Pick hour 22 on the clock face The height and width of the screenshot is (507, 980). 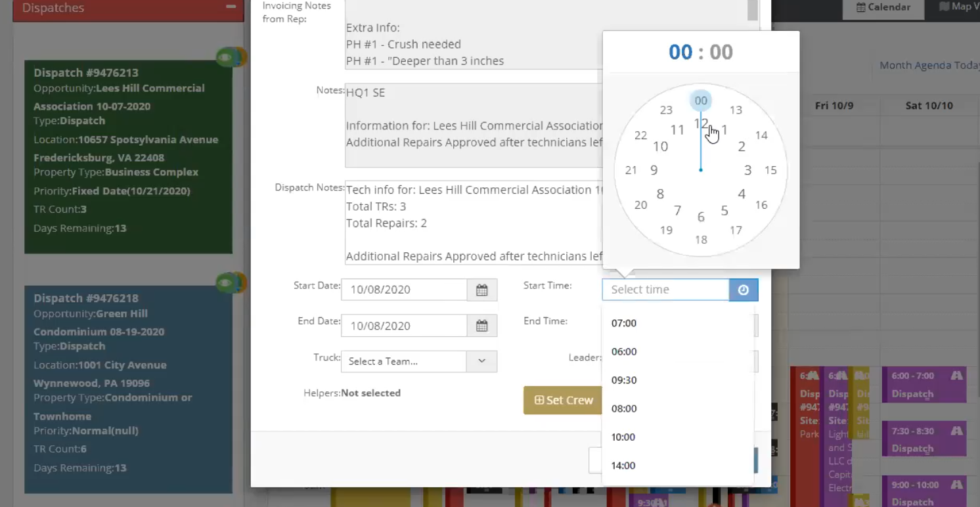click(x=640, y=135)
